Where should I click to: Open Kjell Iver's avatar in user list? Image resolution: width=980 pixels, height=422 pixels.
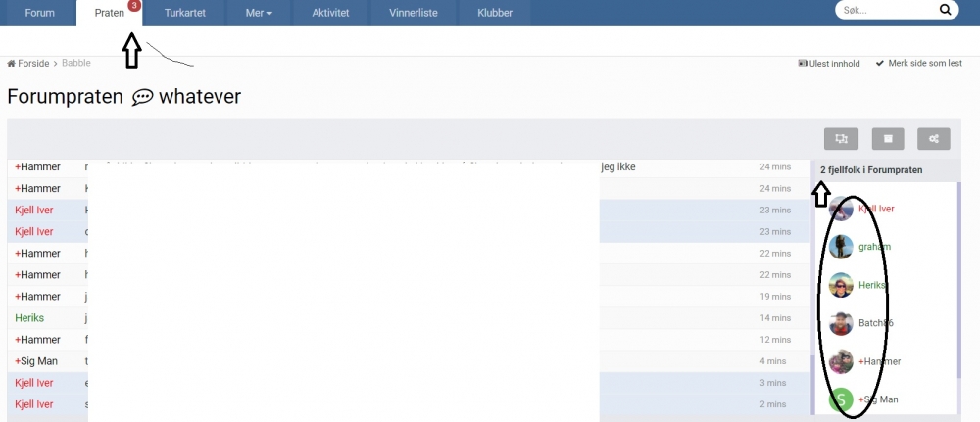point(841,209)
